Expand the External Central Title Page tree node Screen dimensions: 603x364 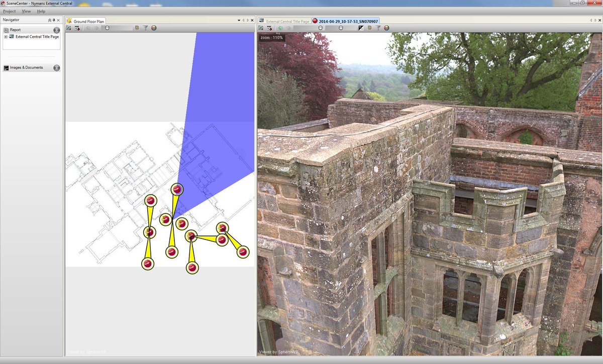pos(6,36)
